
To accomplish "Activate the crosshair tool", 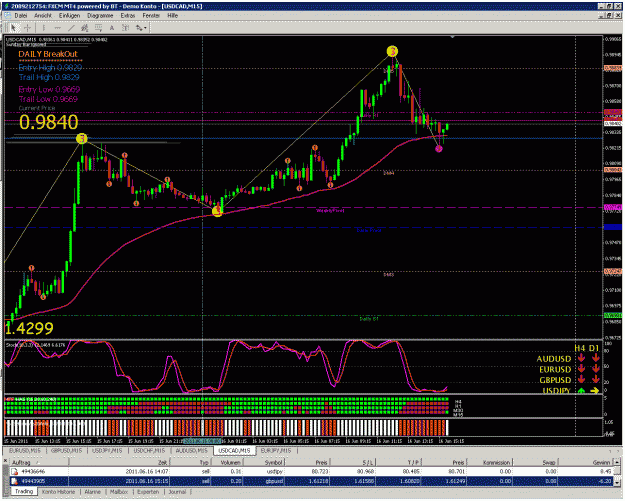I will tap(28, 28).
